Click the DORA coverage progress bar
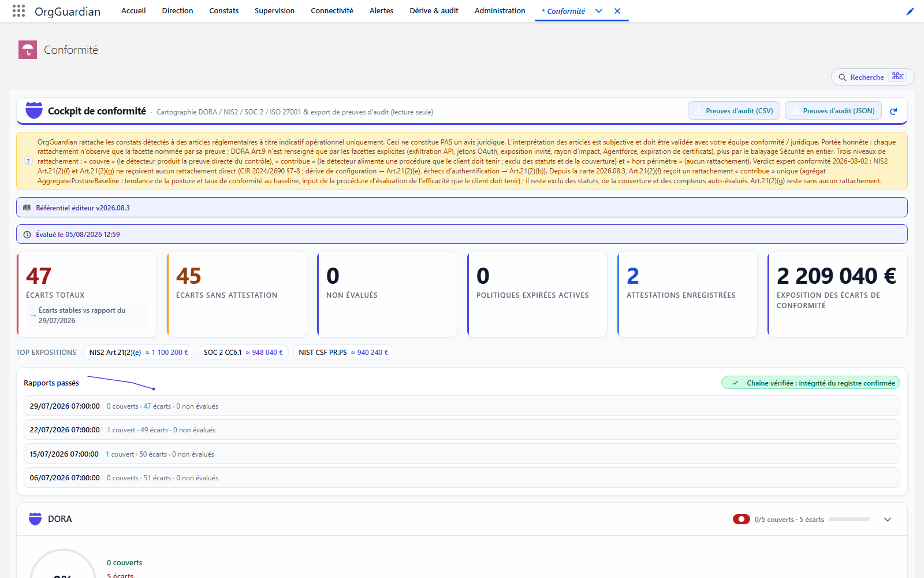The height and width of the screenshot is (578, 924). pos(850,520)
